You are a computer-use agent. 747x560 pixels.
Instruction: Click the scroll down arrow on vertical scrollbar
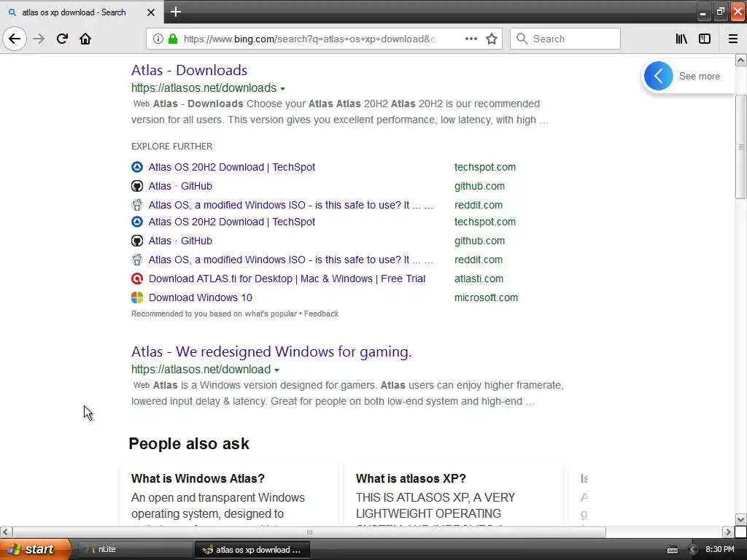[740, 519]
